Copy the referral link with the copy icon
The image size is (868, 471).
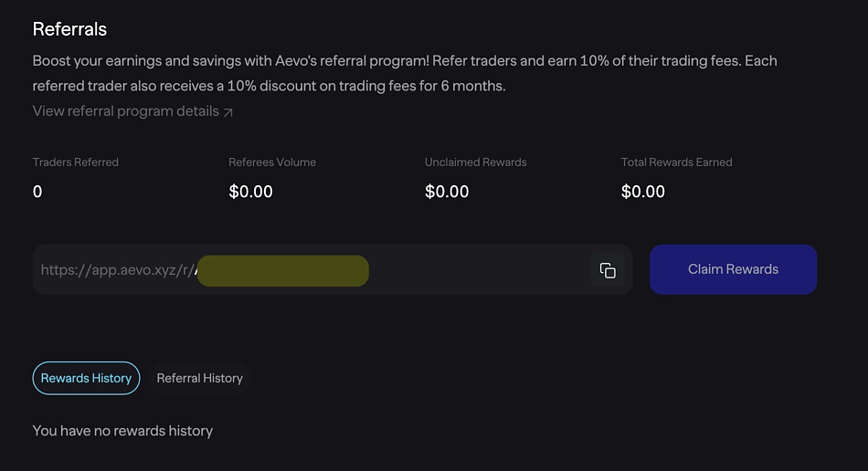pos(608,270)
